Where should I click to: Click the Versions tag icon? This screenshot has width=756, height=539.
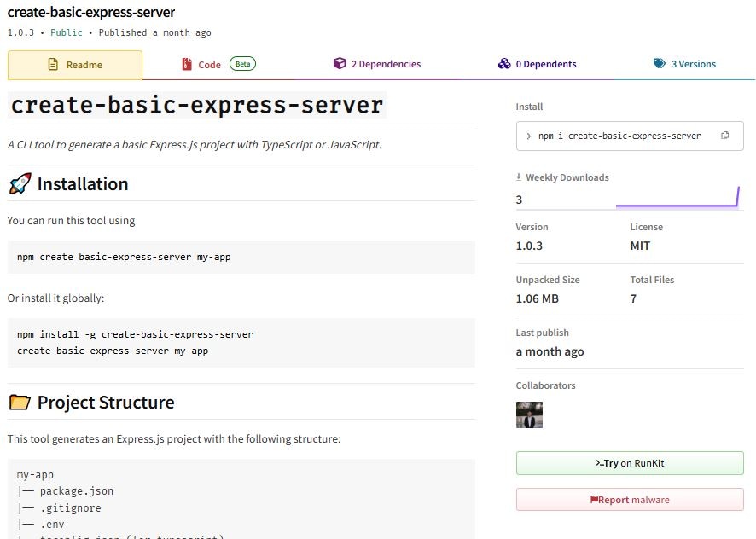pos(659,64)
